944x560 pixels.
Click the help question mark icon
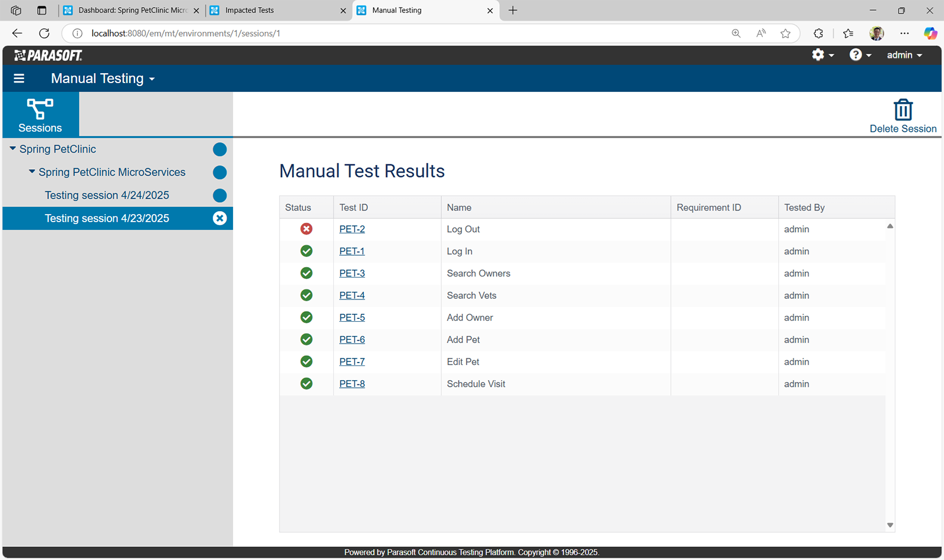pyautogui.click(x=855, y=55)
